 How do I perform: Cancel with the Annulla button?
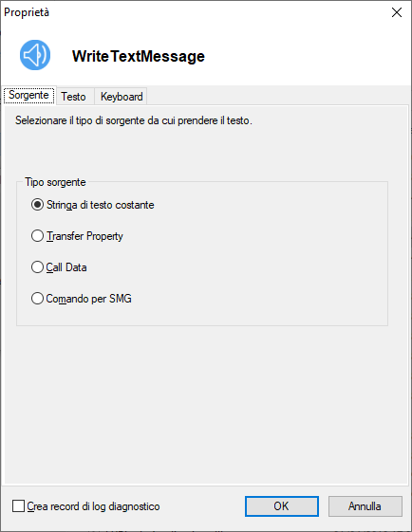point(365,506)
